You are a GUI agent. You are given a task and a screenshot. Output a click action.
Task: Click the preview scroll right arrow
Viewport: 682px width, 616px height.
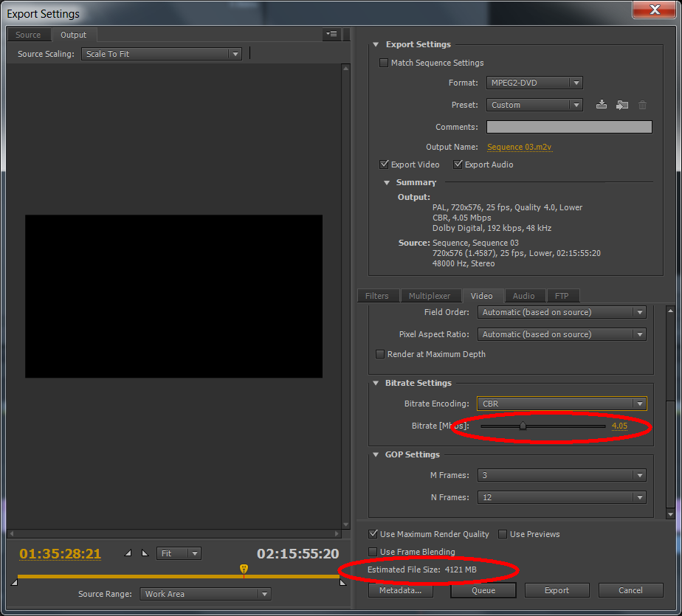tap(337, 533)
